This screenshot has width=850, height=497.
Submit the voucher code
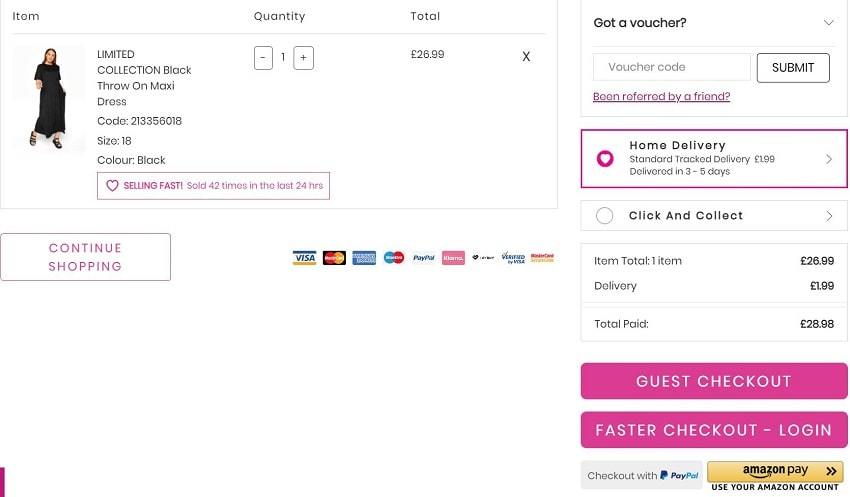point(793,68)
